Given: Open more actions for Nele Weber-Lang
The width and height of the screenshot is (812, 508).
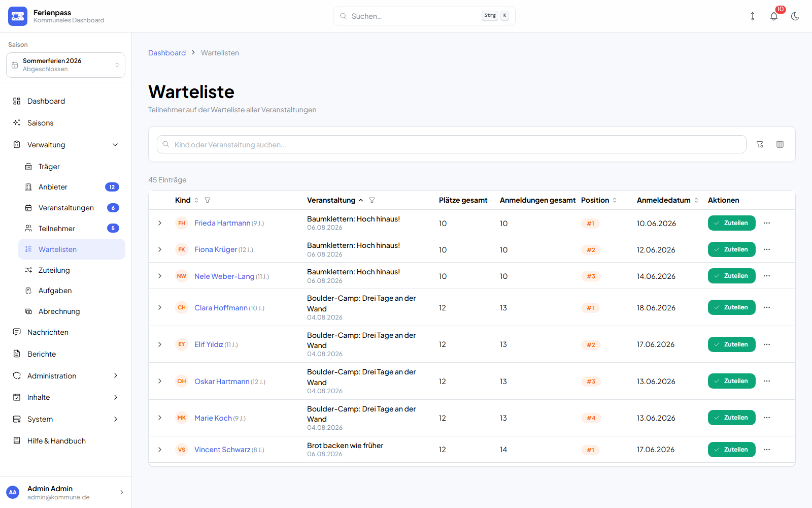Looking at the screenshot, I should [767, 276].
